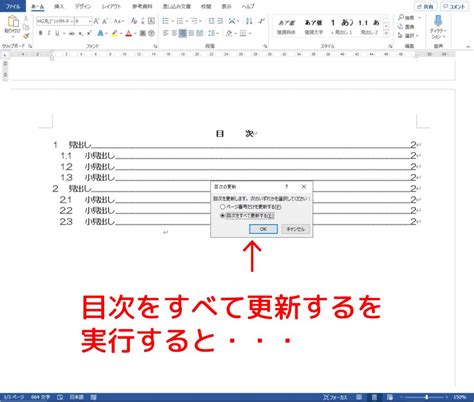Apply the yellow text highlight color
Image resolution: width=474 pixels, height=402 pixels.
pos(114,33)
